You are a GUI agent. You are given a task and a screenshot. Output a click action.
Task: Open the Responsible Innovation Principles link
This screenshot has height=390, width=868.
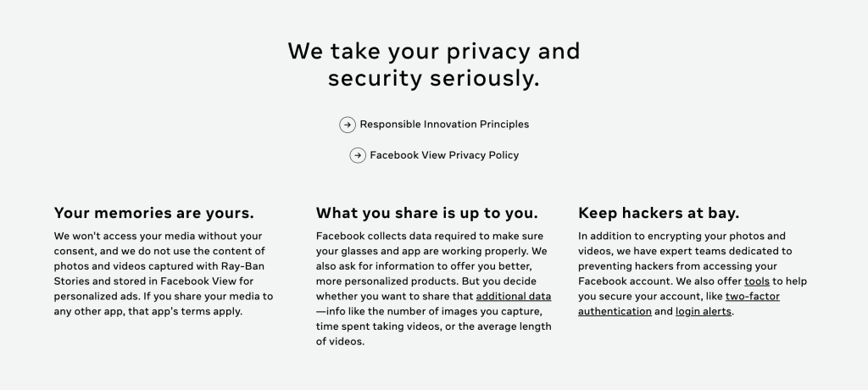click(444, 125)
